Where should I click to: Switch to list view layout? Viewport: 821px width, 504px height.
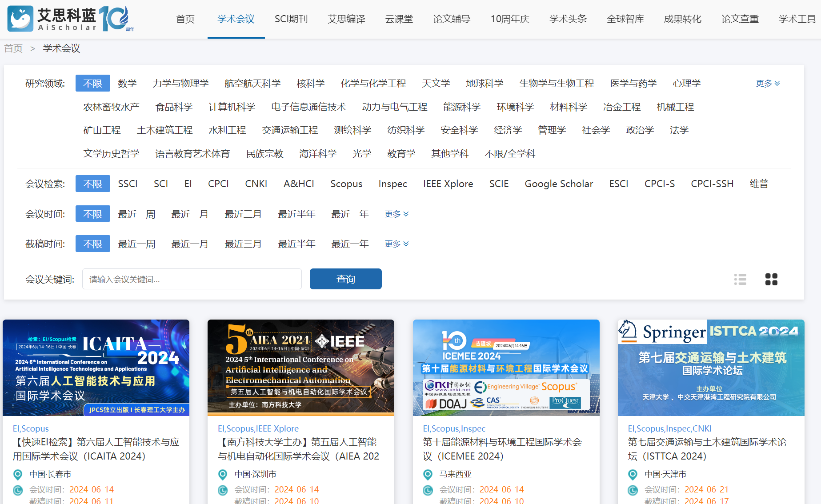[x=740, y=279]
